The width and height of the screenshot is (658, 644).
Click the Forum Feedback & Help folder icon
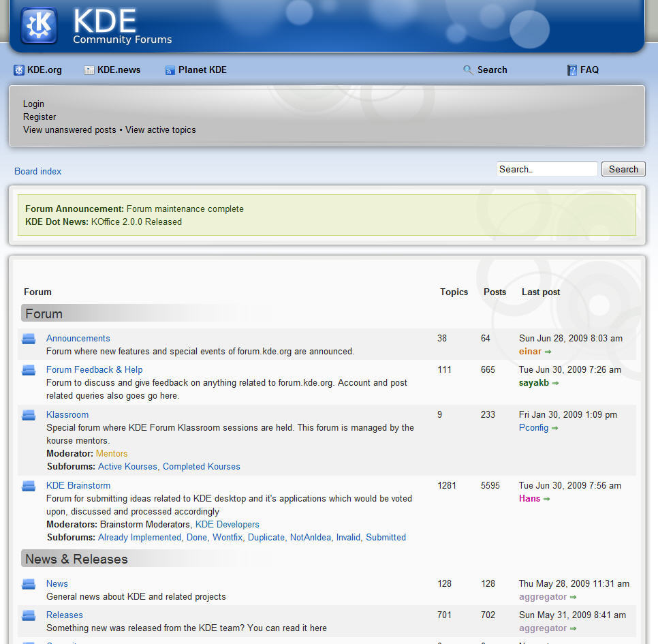(29, 370)
